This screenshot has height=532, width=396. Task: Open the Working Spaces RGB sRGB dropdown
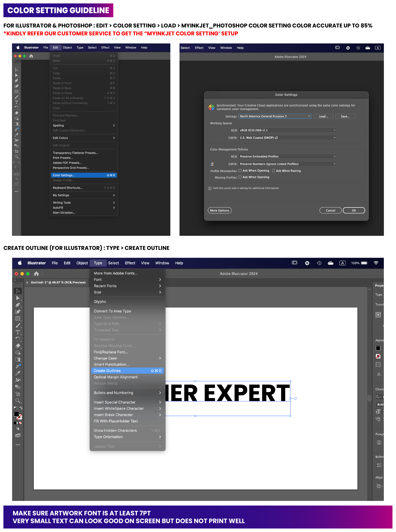point(287,130)
